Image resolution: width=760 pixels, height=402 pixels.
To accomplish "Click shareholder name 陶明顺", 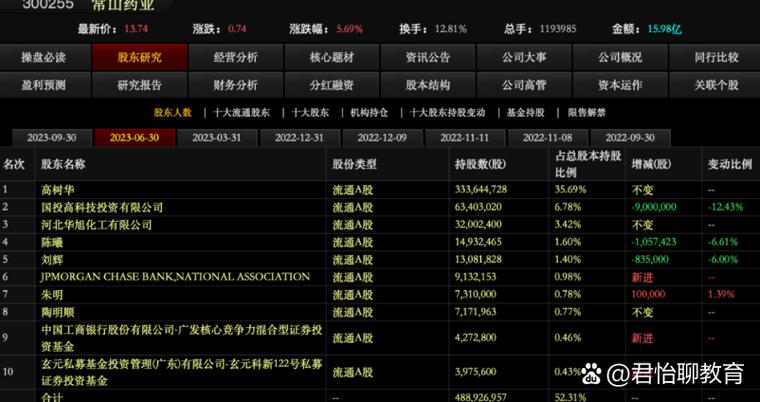I will click(57, 312).
